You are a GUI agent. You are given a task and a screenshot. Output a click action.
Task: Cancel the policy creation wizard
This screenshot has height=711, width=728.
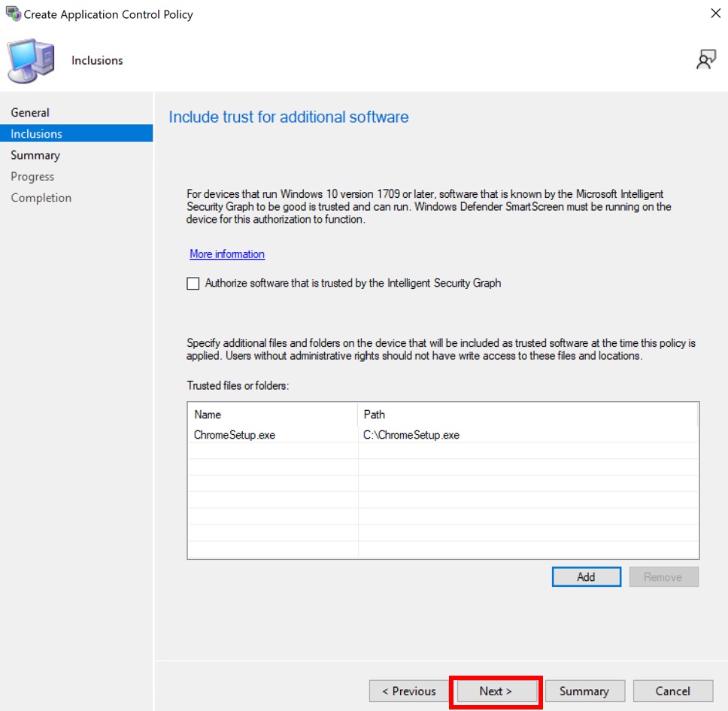672,691
